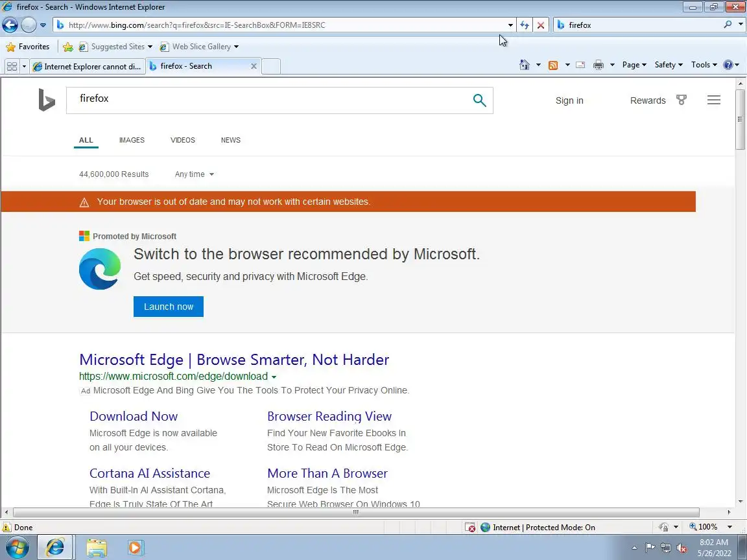
Task: Open the Safety menu
Action: (669, 65)
